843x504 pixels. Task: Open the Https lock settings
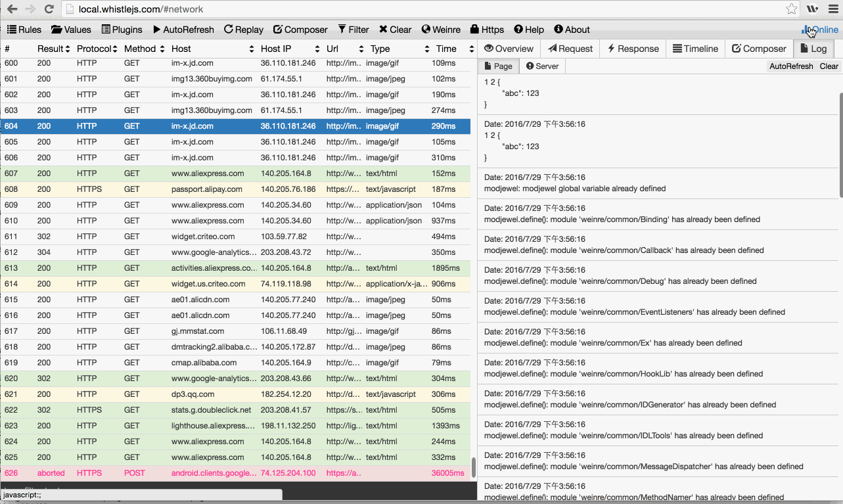coord(474,30)
